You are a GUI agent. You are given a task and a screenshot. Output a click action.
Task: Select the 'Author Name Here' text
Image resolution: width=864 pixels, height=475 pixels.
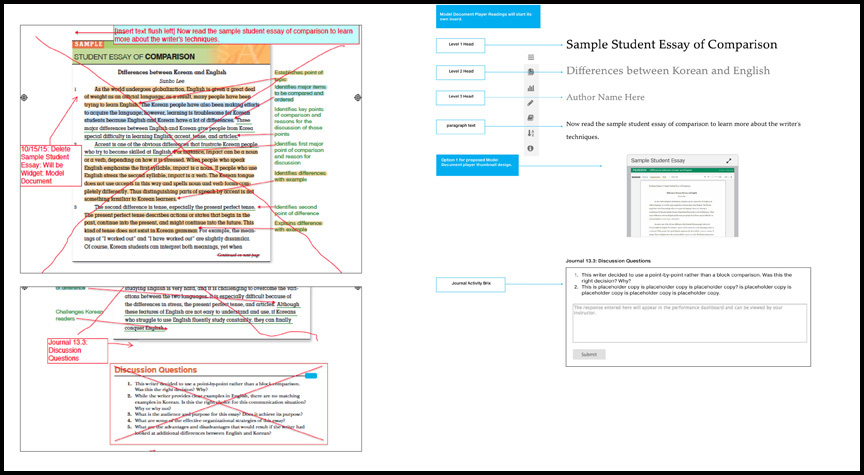click(605, 97)
